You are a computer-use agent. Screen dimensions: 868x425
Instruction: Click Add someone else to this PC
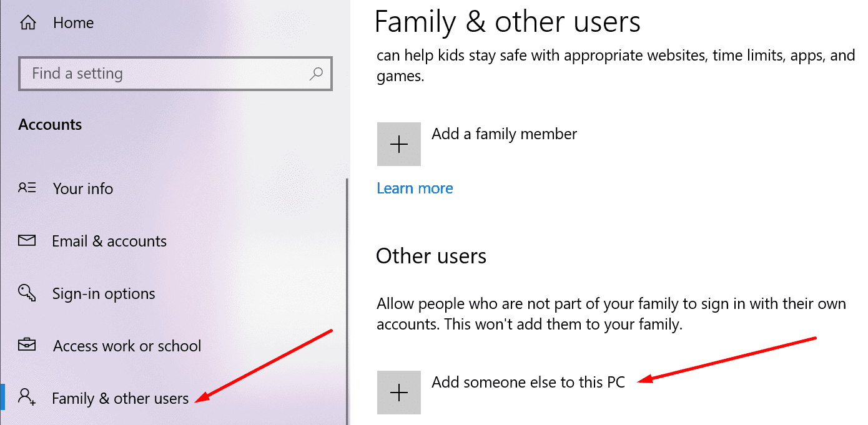point(528,382)
